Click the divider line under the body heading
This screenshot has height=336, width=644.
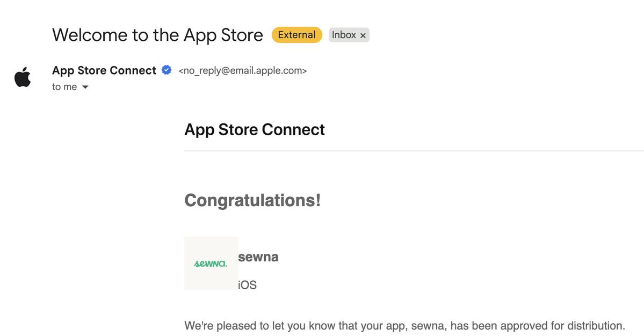(414, 151)
